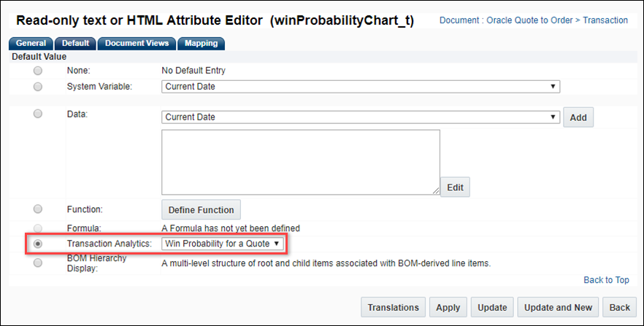Open the Document Views tab
This screenshot has width=644, height=326.
click(137, 44)
